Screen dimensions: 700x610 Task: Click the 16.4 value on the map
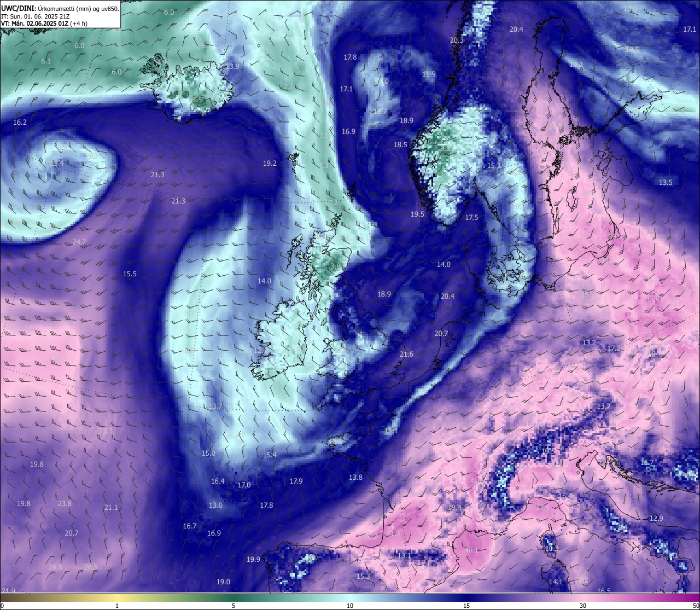218,481
